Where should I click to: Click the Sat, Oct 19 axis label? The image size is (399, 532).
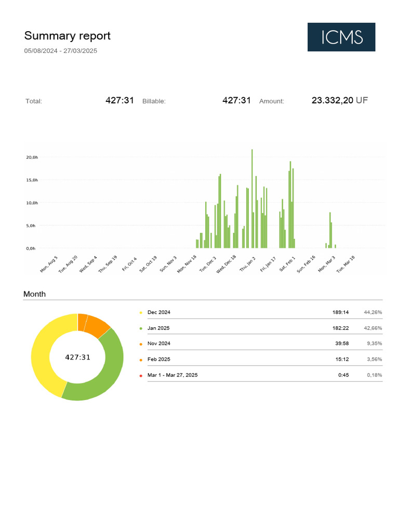click(x=148, y=264)
